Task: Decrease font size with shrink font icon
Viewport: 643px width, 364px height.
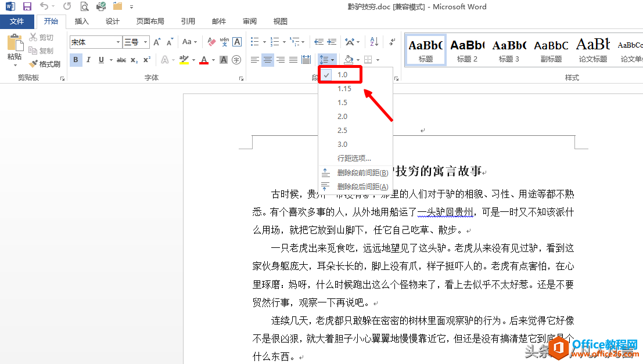Action: (x=170, y=42)
